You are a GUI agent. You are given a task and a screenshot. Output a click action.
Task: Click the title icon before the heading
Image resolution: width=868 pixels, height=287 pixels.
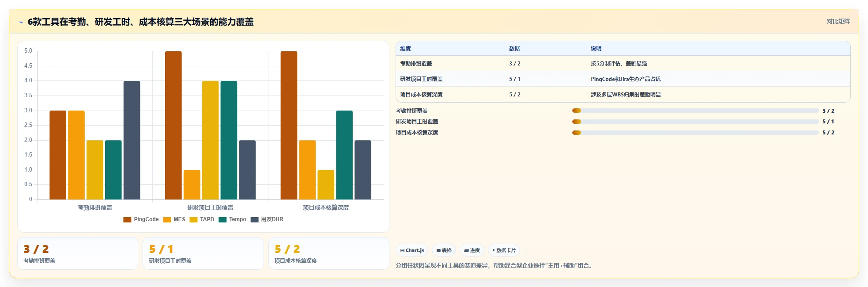pyautogui.click(x=21, y=22)
